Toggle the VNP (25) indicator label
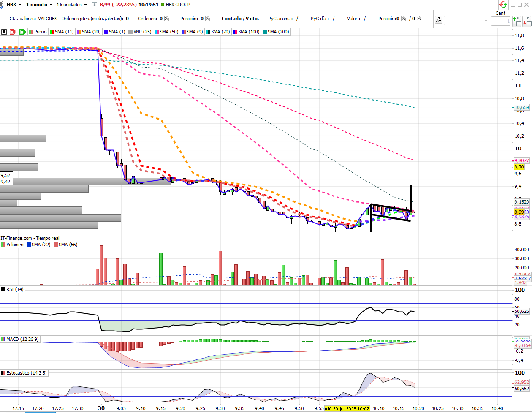The width and height of the screenshot is (532, 413). (140, 32)
